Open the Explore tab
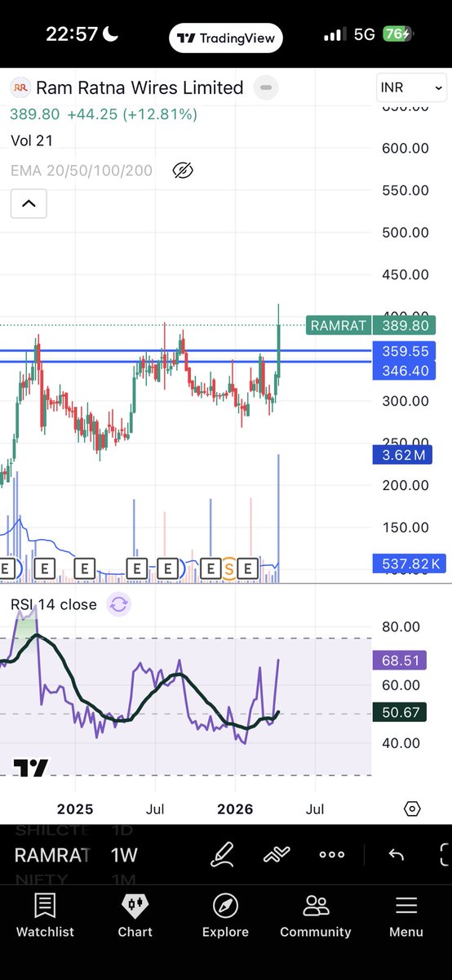The width and height of the screenshot is (452, 980). (225, 915)
